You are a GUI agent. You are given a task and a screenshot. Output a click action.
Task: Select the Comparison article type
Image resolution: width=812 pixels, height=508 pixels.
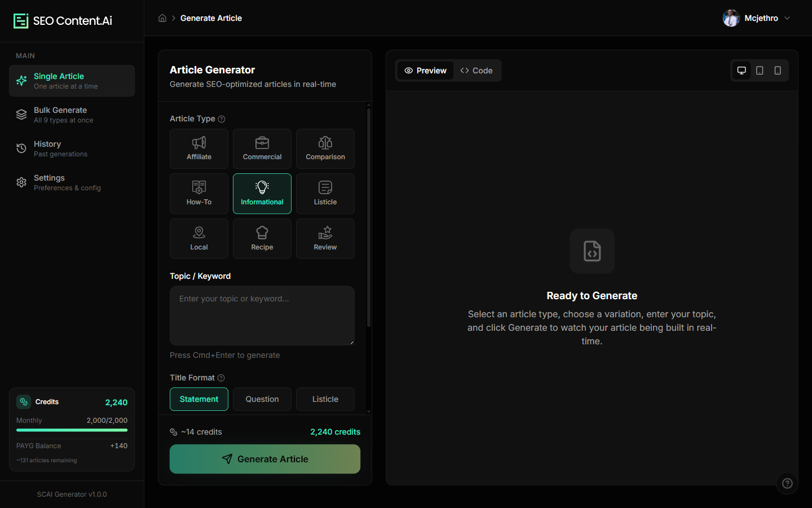click(x=325, y=149)
